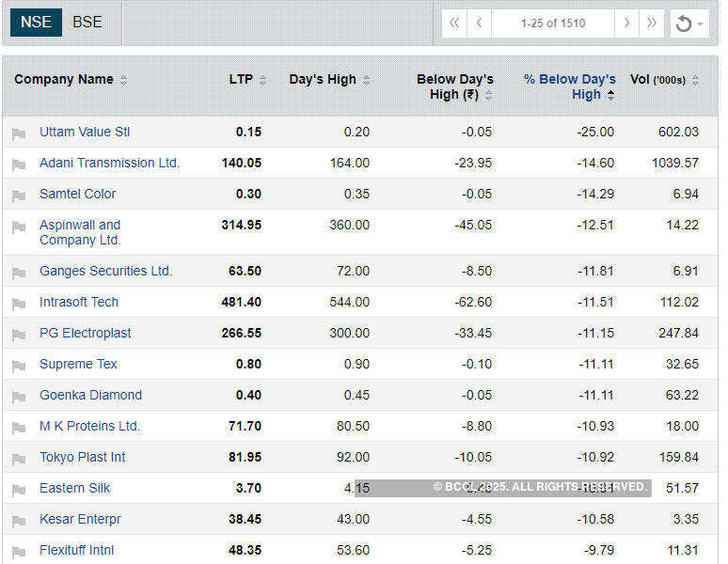
Task: Open Ganges Securities Ltd. link
Action: (x=106, y=271)
